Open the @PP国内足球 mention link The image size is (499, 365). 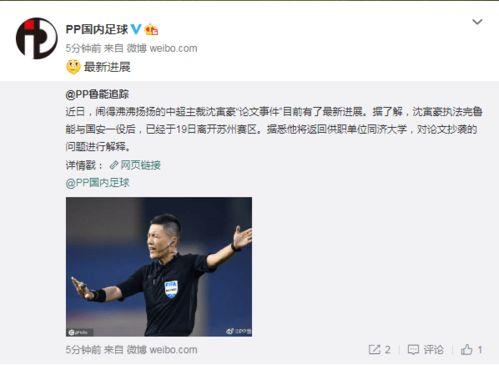97,183
